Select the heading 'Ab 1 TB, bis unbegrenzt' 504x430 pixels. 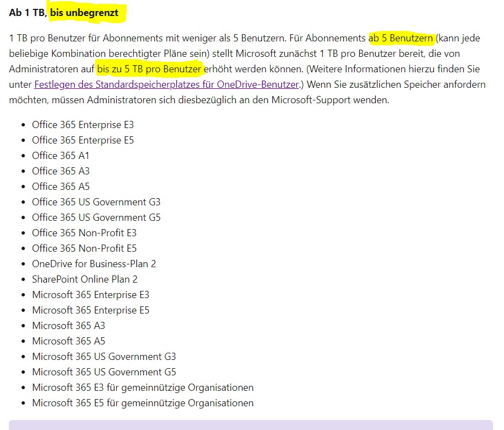pos(64,13)
